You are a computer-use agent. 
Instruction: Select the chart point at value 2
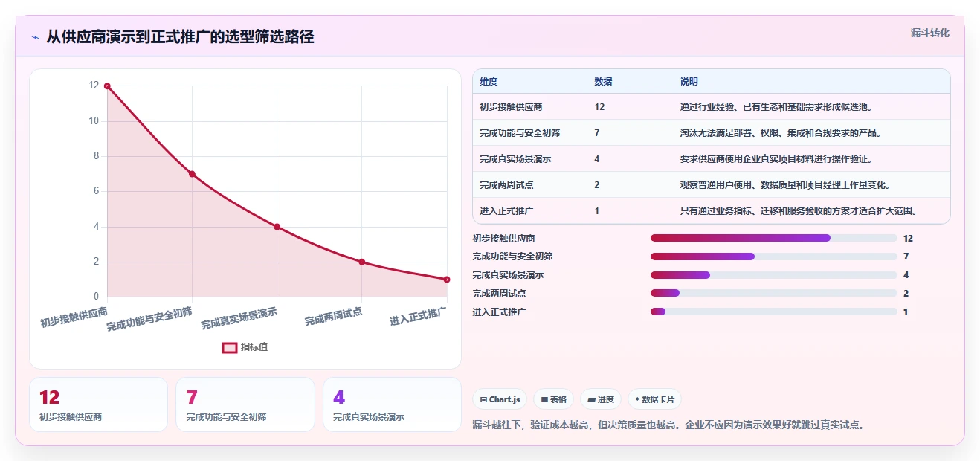click(x=362, y=262)
